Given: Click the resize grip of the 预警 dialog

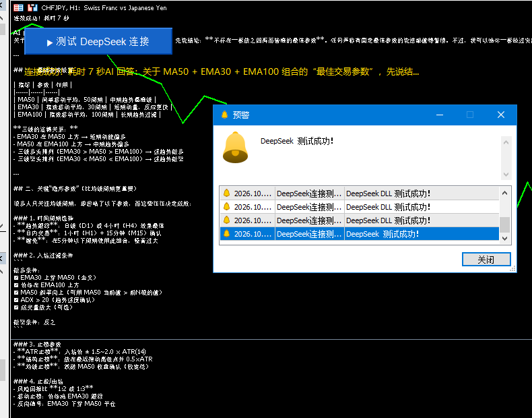Looking at the screenshot, I should [513, 269].
